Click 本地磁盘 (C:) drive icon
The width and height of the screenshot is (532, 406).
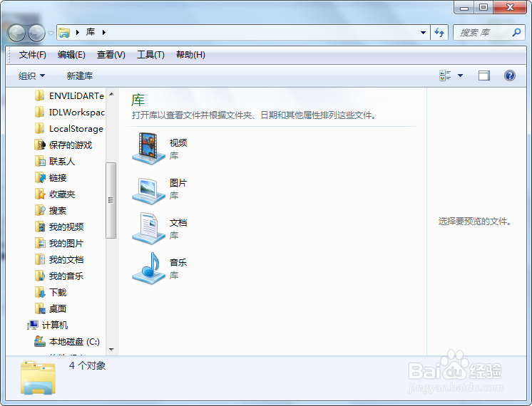pyautogui.click(x=40, y=341)
